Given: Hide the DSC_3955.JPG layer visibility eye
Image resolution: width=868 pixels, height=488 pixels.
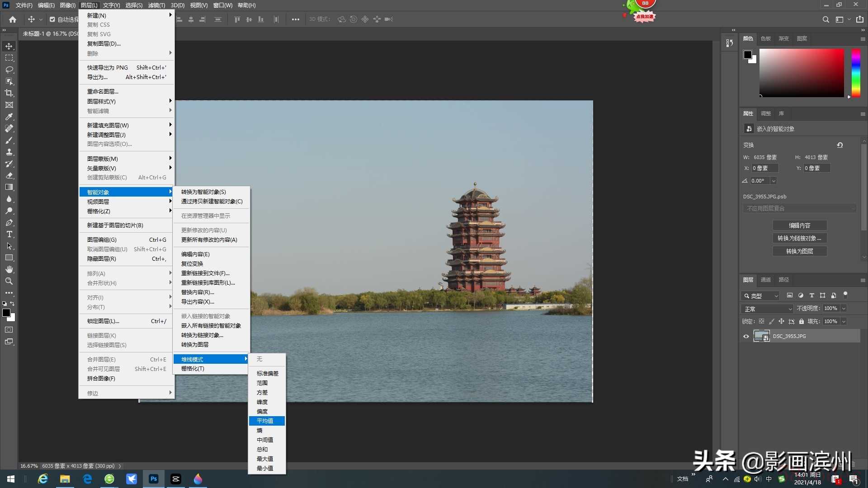Looking at the screenshot, I should (x=746, y=336).
